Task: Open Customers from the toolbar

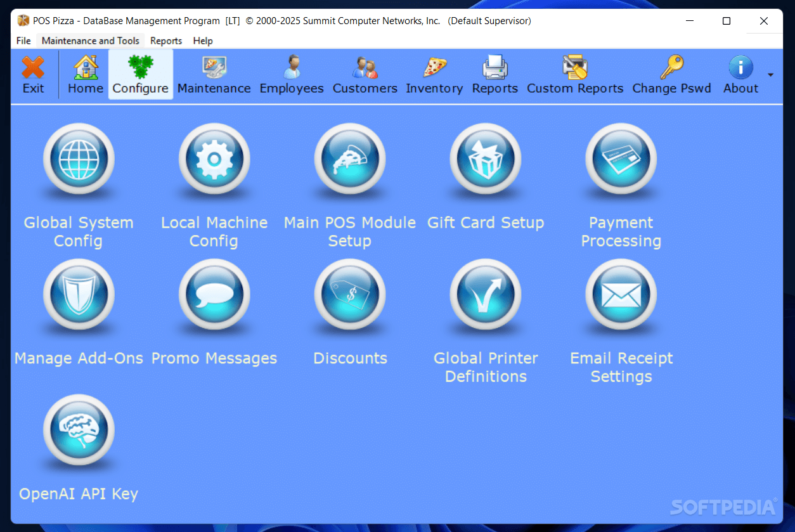Action: pyautogui.click(x=365, y=75)
